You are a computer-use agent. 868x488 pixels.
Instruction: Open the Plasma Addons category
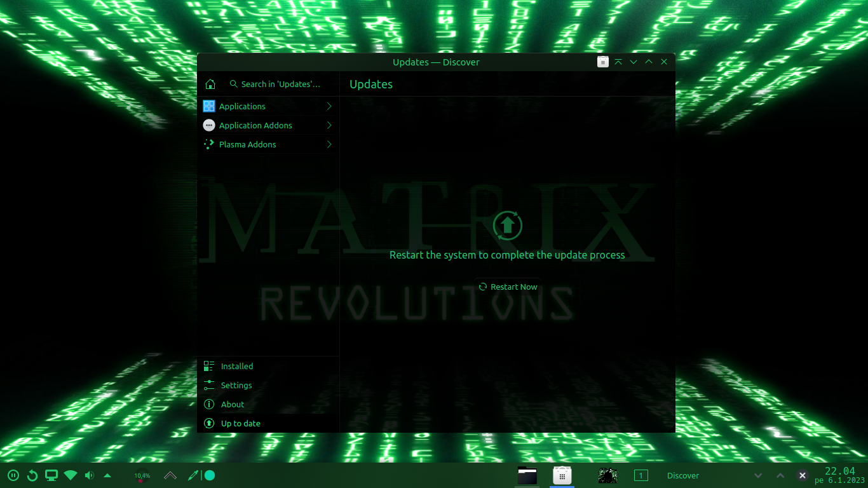[268, 144]
